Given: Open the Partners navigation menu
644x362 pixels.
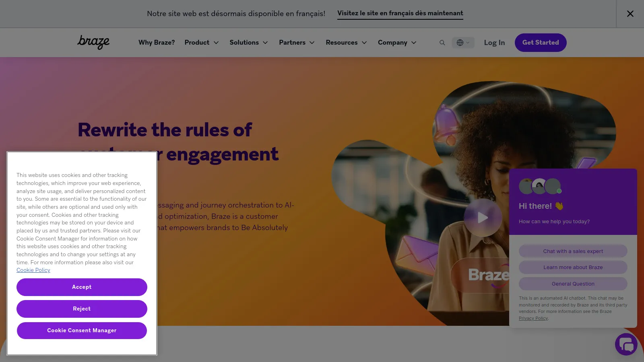Looking at the screenshot, I should coord(296,42).
